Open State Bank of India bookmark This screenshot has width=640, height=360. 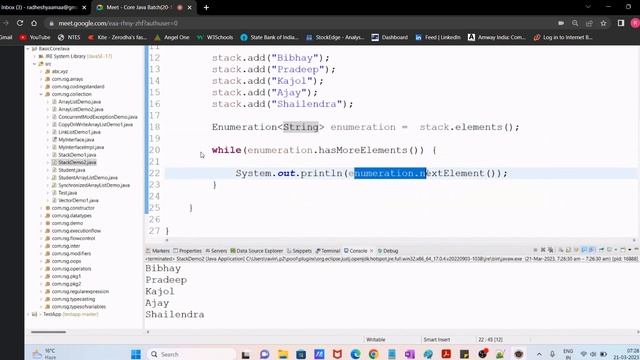coord(269,38)
